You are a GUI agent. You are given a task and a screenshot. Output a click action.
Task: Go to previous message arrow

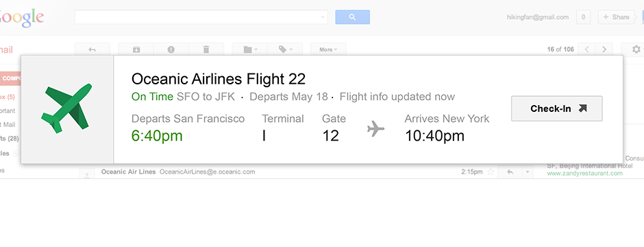click(587, 49)
